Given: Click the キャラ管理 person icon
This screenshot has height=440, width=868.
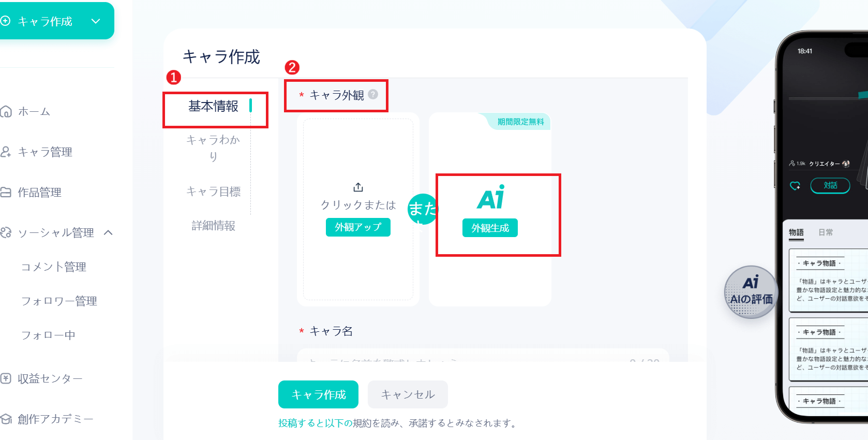Looking at the screenshot, I should click(x=6, y=152).
